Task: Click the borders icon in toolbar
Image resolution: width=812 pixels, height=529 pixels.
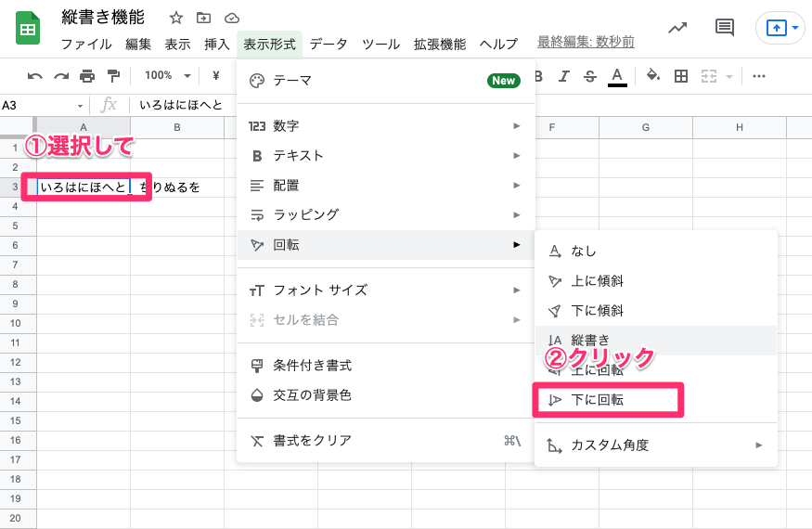Action: pyautogui.click(x=680, y=76)
